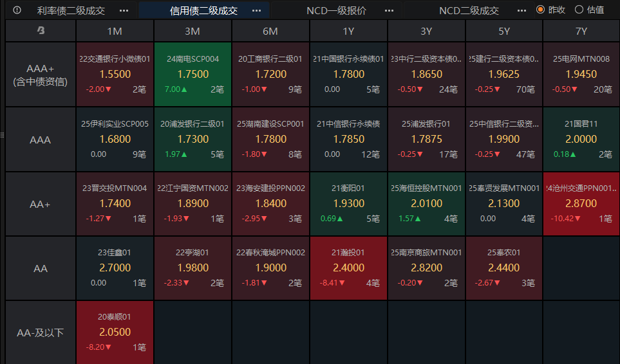
Task: Open the 25海恒控股MTN001 bond cell
Action: point(426,204)
